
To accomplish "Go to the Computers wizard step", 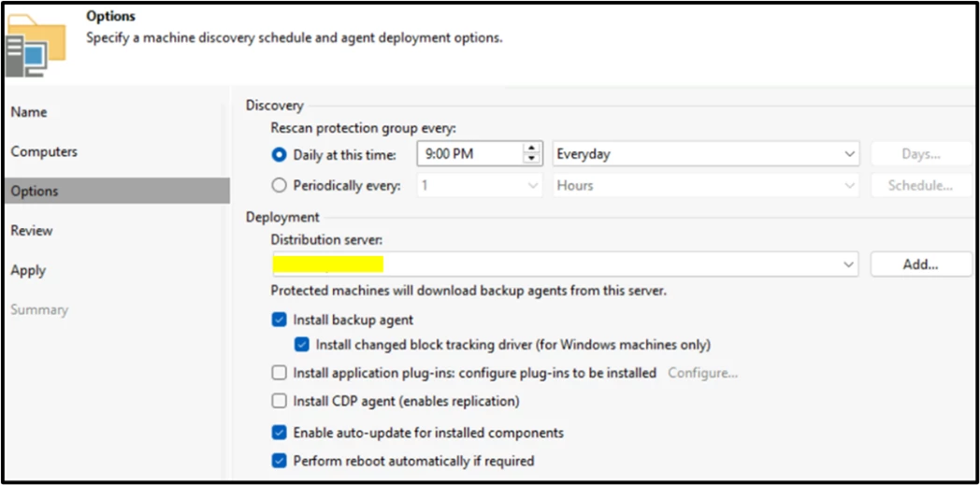I will [44, 151].
